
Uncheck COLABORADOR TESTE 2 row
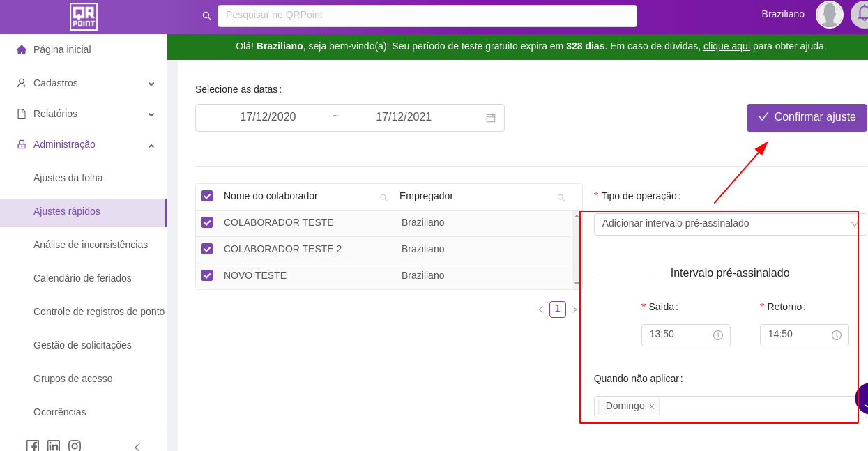[207, 249]
